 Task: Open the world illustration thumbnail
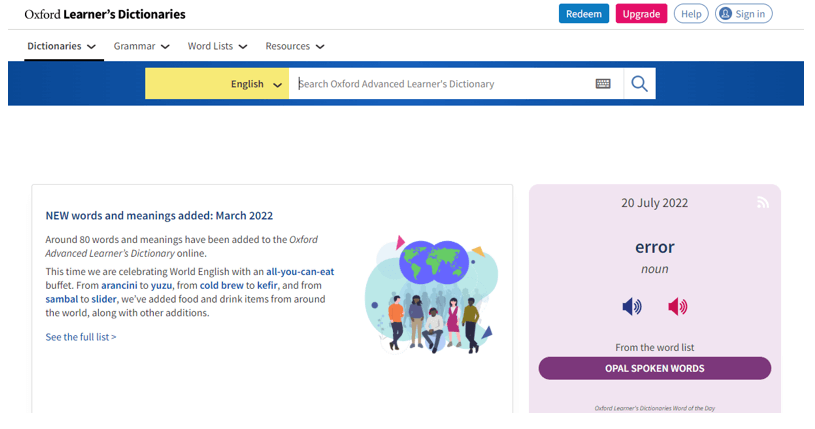430,293
